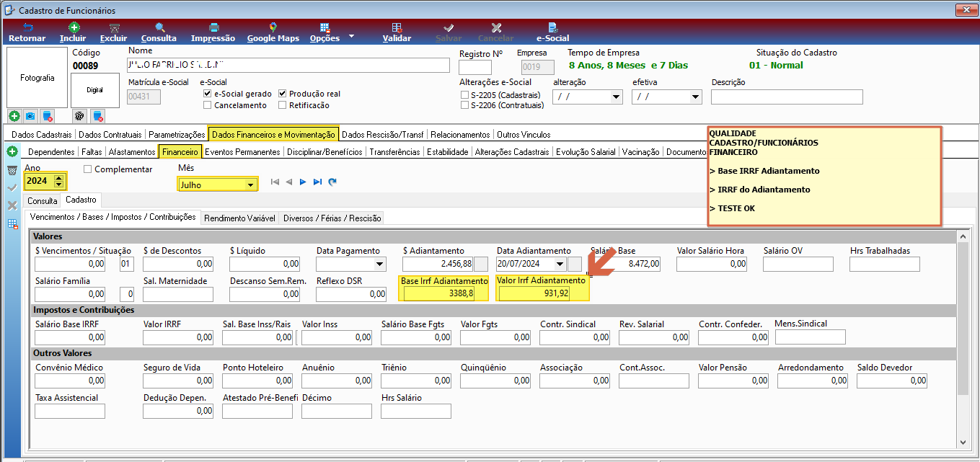Go to the previous record with the gray arrow
The image size is (980, 462).
coord(289,182)
